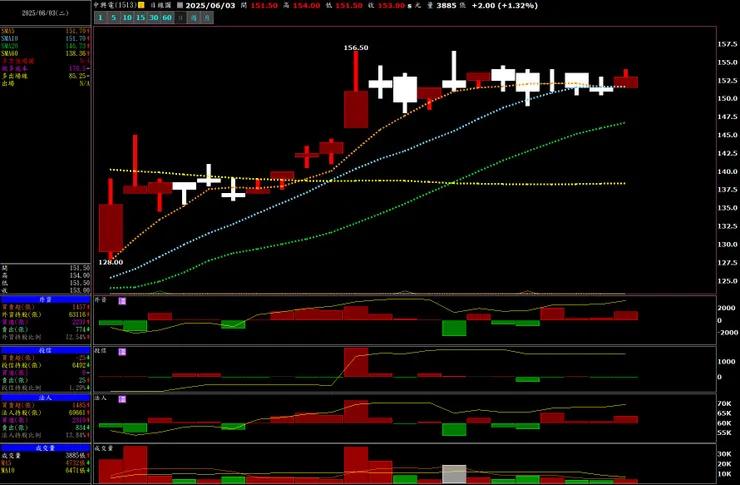Switch to the 1-minute chart interval
Image resolution: width=740 pixels, height=485 pixels.
[x=100, y=18]
